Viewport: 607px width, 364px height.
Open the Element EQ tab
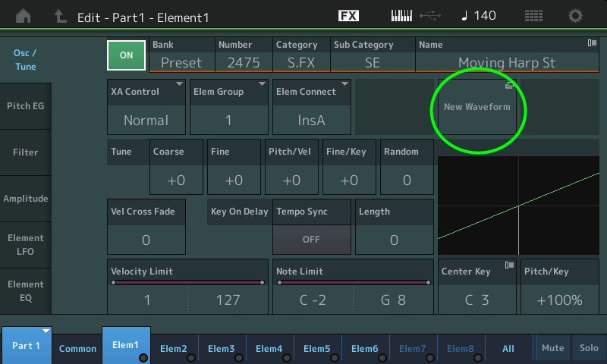[x=25, y=291]
